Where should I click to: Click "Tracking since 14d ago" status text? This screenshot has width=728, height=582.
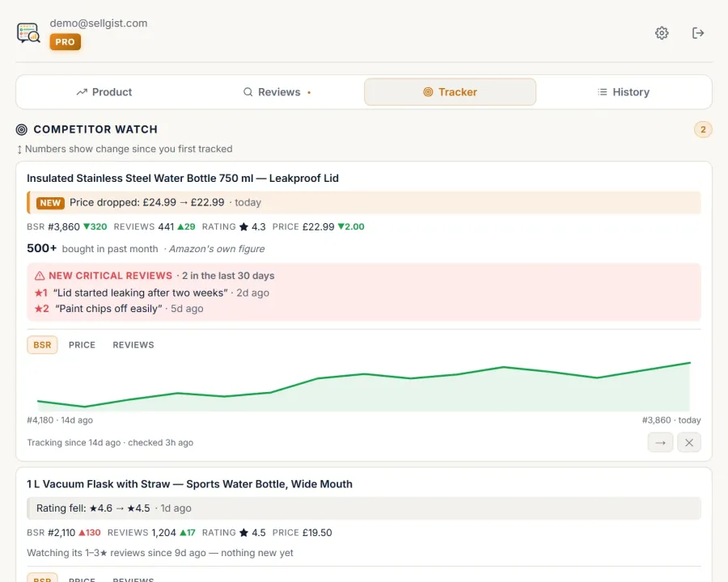pyautogui.click(x=74, y=443)
